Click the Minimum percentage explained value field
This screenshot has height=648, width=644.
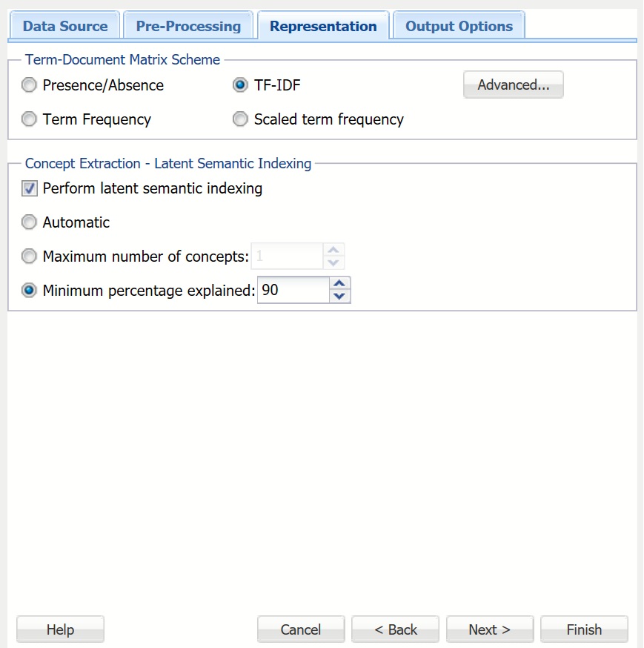point(292,291)
